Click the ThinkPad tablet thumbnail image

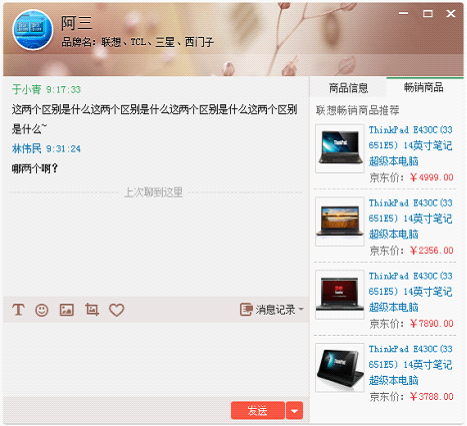pos(340,368)
